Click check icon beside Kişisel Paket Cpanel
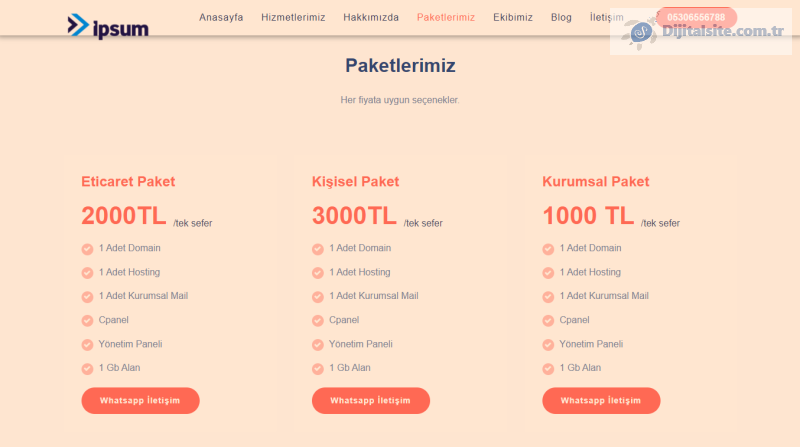Screen dimensions: 800x447 (318, 321)
